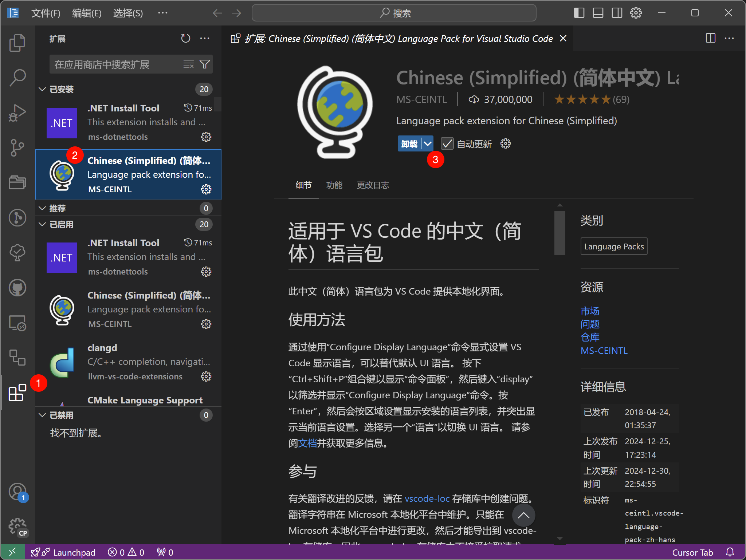Open the Run and Debug view
This screenshot has width=746, height=560.
(17, 113)
